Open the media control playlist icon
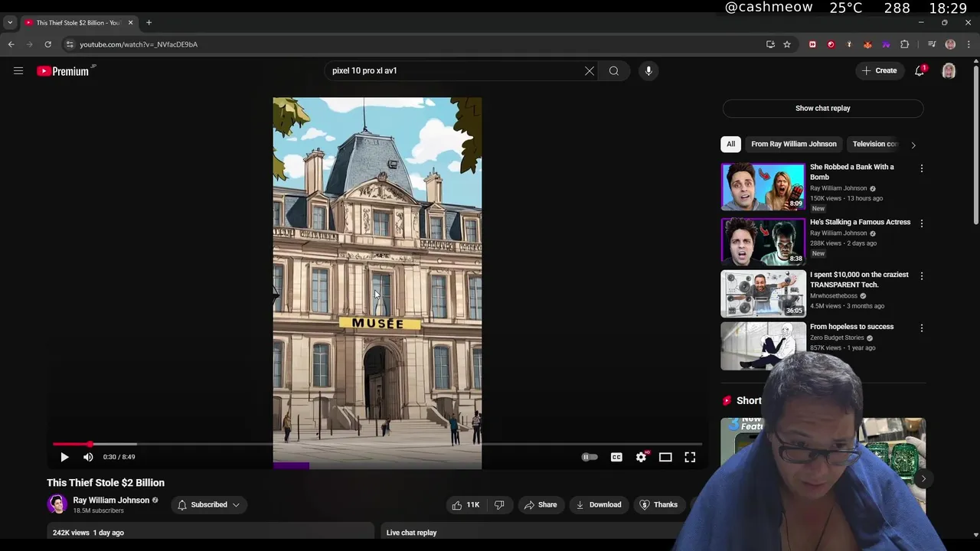The height and width of the screenshot is (551, 980). pos(932,44)
